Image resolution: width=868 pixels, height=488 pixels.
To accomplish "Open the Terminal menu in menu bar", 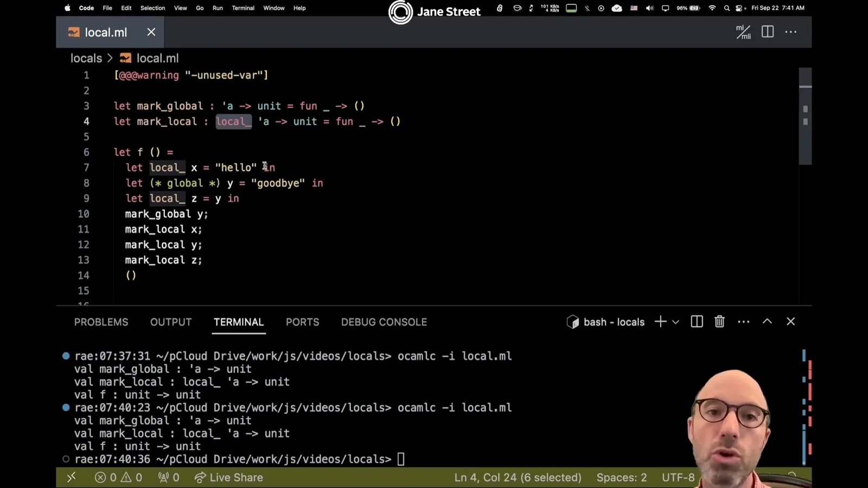I will point(243,8).
